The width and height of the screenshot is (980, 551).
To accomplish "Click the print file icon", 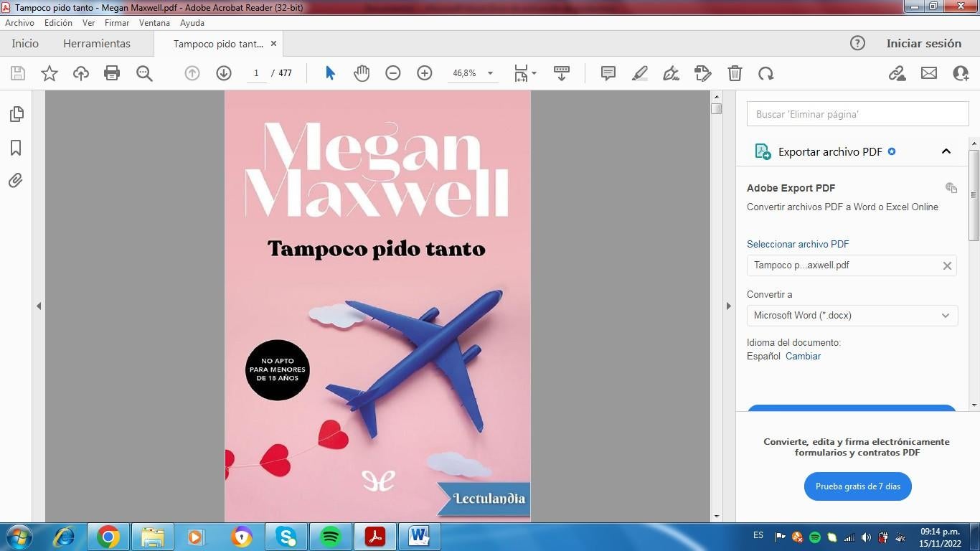I will [x=112, y=73].
